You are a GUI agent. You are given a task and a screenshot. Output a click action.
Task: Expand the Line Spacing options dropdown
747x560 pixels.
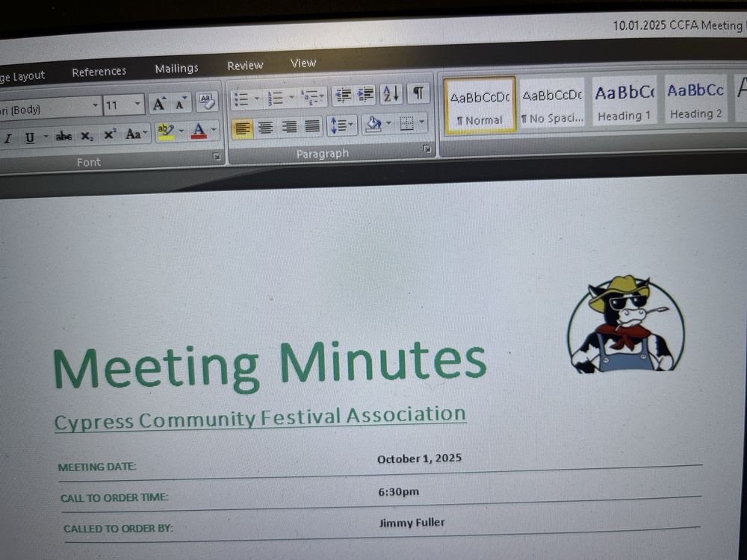click(x=351, y=125)
